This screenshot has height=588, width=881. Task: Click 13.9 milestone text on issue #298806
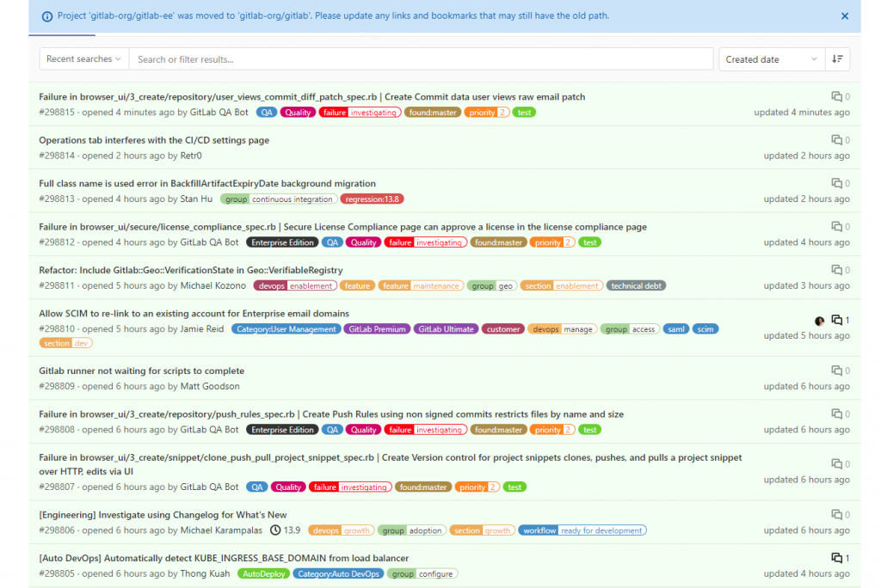pos(292,530)
